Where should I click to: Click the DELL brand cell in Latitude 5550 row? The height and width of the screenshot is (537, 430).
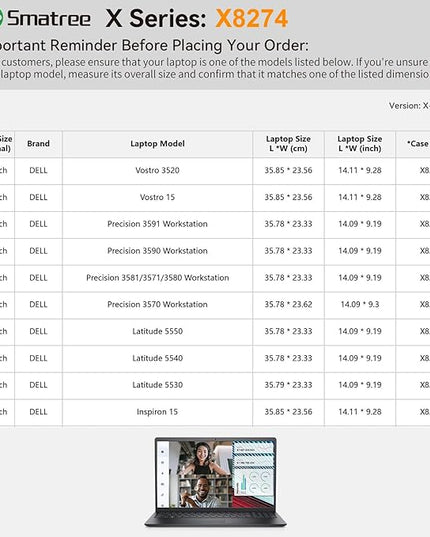pyautogui.click(x=38, y=332)
